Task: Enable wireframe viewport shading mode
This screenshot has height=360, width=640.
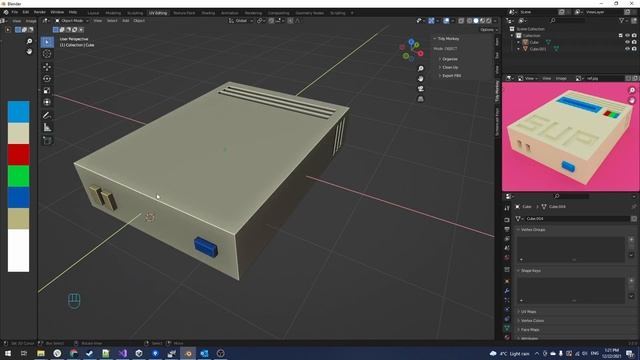Action: pyautogui.click(x=470, y=20)
